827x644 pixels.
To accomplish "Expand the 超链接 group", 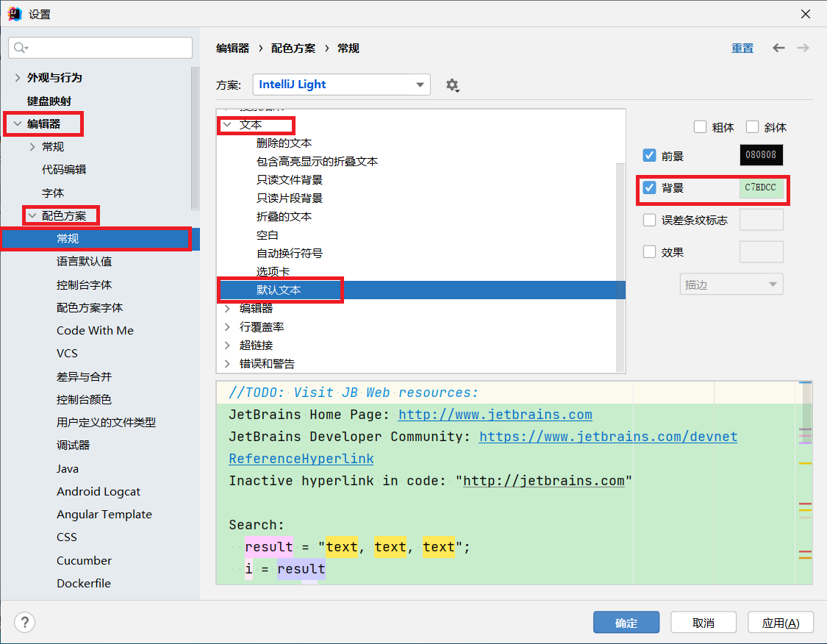I will point(227,345).
